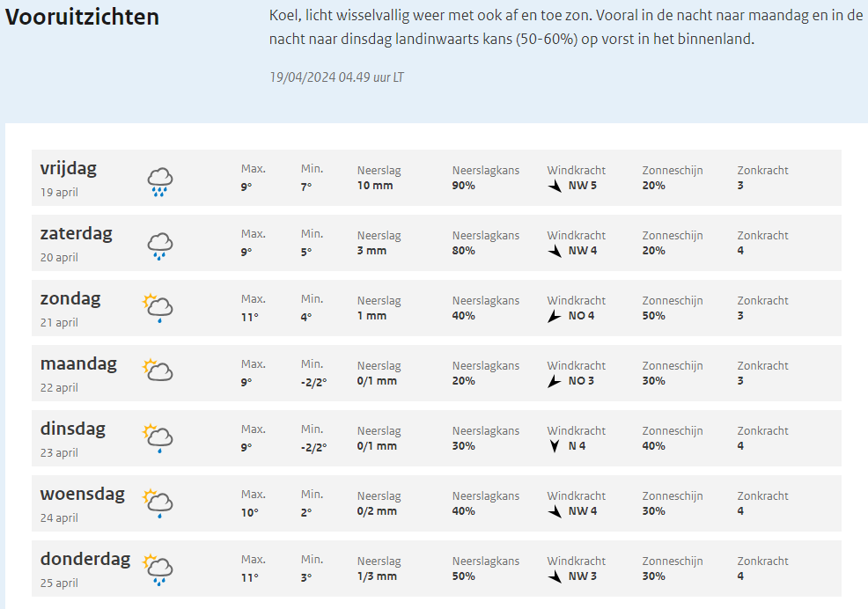Click the weather icon for donderdag
Screen dimensions: 868x609
(158, 569)
